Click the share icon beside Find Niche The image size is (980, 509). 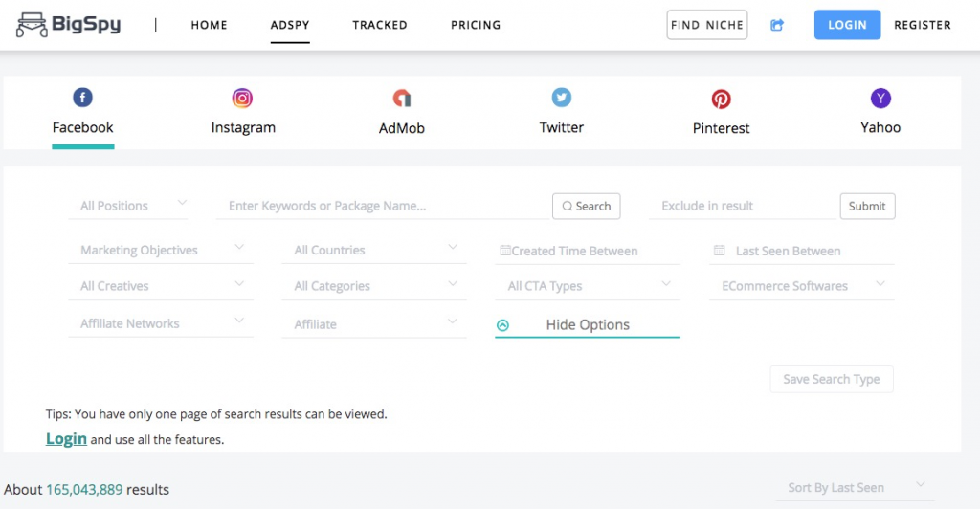[x=777, y=25]
